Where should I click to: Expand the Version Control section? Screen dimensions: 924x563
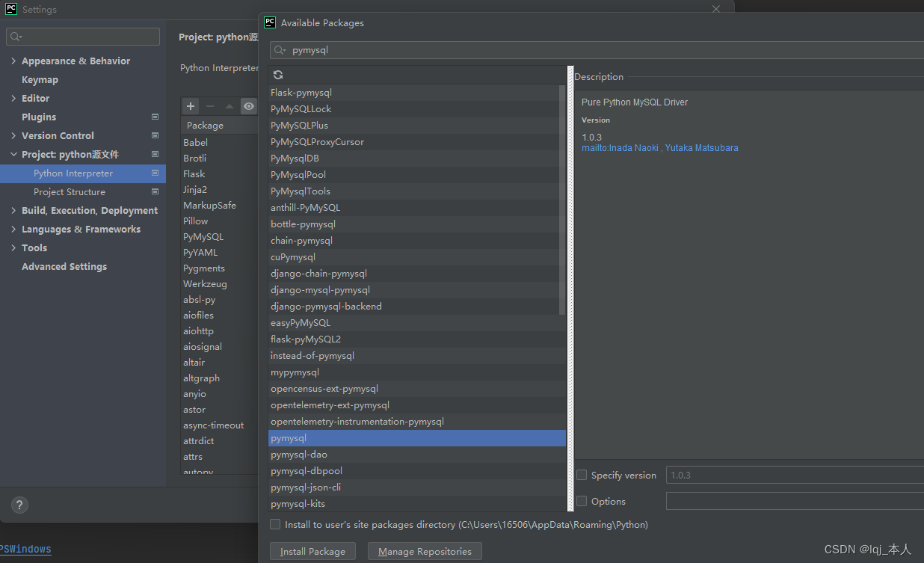pos(13,135)
